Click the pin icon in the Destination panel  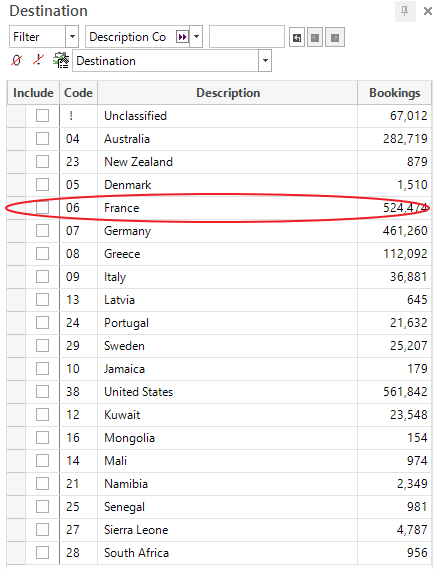405,11
